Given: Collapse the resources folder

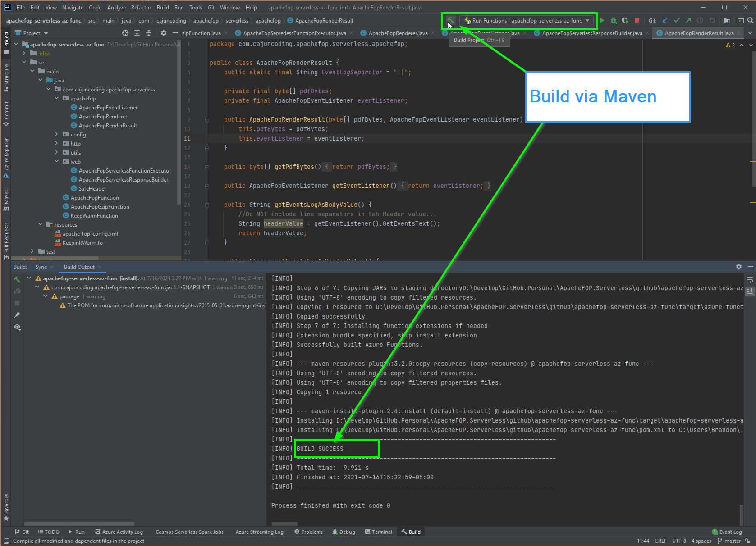Looking at the screenshot, I should click(40, 224).
